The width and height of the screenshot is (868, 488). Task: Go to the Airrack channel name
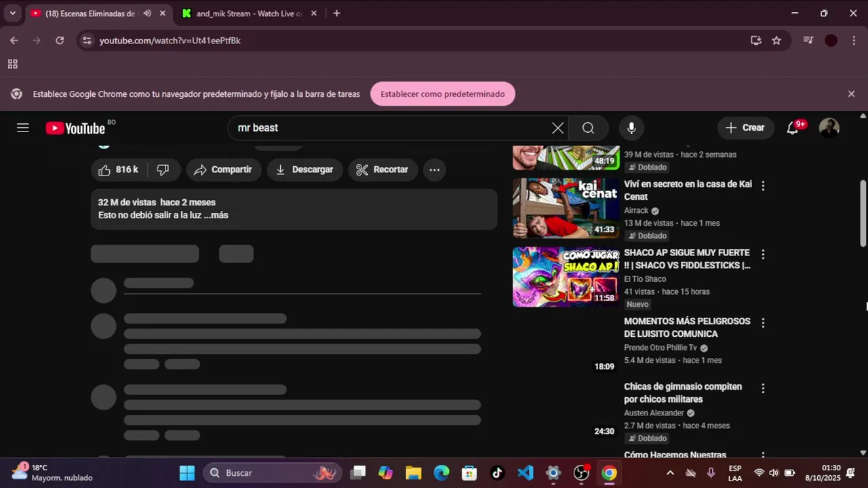[636, 211]
